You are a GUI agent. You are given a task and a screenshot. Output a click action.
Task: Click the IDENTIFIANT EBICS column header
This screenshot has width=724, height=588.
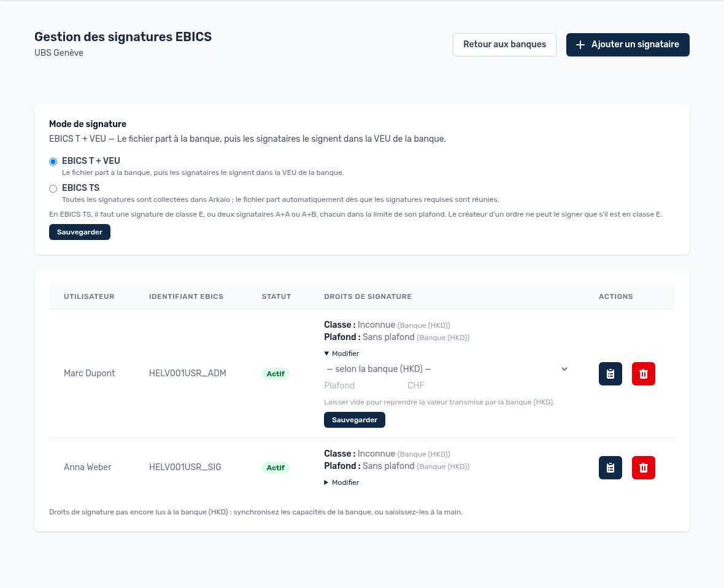(186, 296)
